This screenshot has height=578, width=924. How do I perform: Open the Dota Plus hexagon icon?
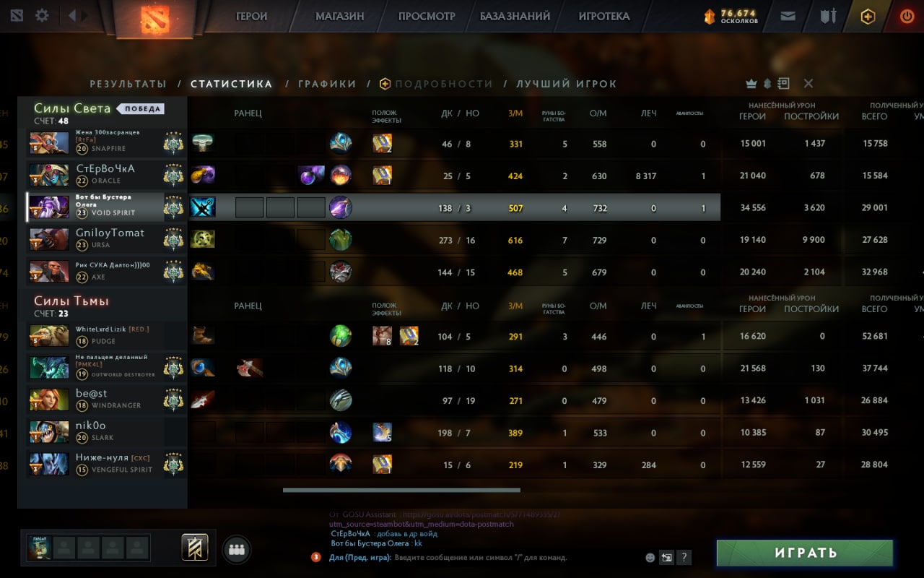pos(868,16)
